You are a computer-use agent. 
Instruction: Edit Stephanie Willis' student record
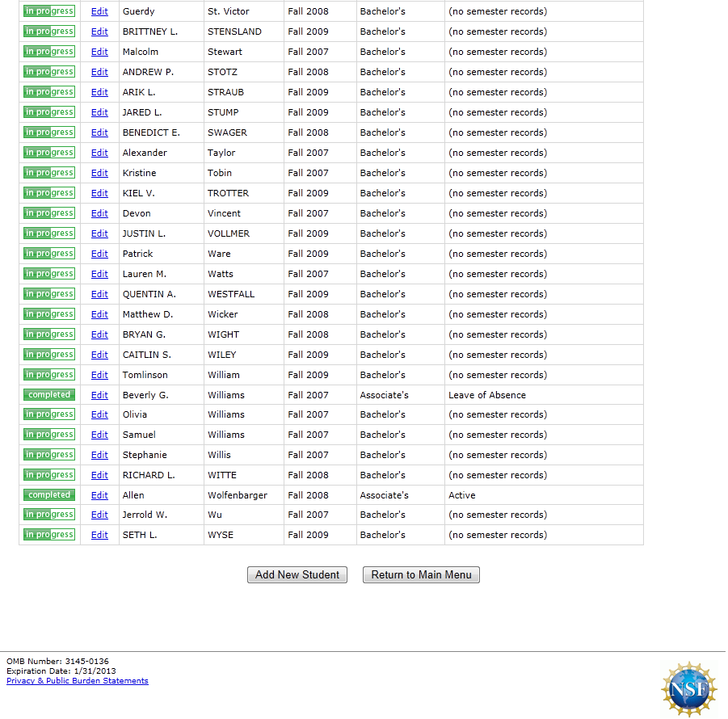click(99, 455)
